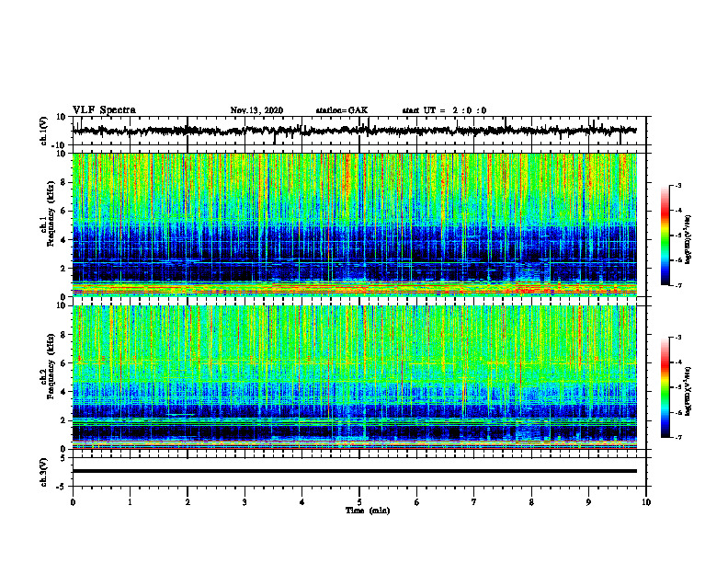Click the "-3" value on ch.2 colorbar
The image size is (728, 563).
tap(678, 338)
